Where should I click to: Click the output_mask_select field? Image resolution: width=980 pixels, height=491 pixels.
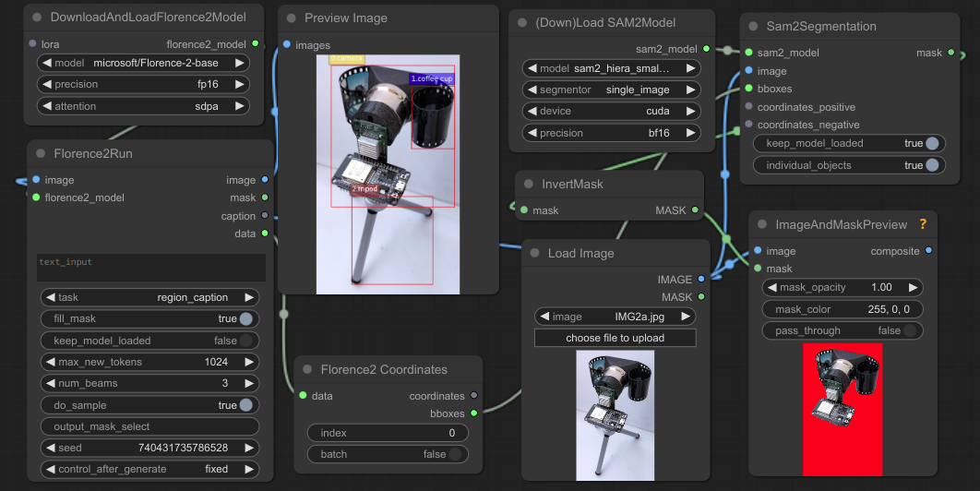coord(150,426)
